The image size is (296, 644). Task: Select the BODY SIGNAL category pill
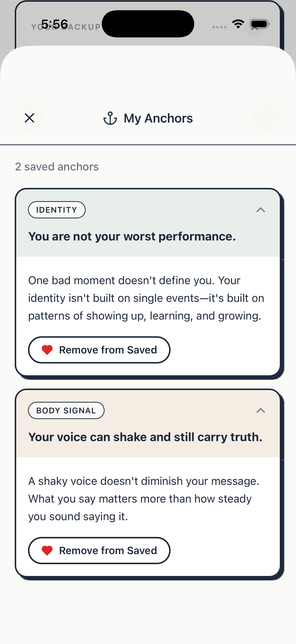(x=66, y=410)
